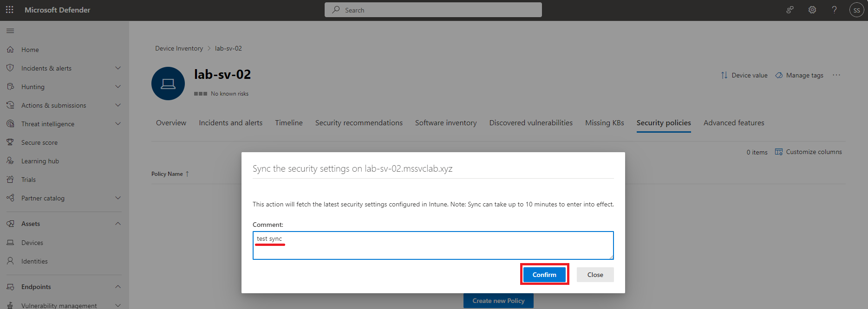This screenshot has width=868, height=309.
Task: Expand the Actions & submissions chevron
Action: pyautogui.click(x=118, y=105)
